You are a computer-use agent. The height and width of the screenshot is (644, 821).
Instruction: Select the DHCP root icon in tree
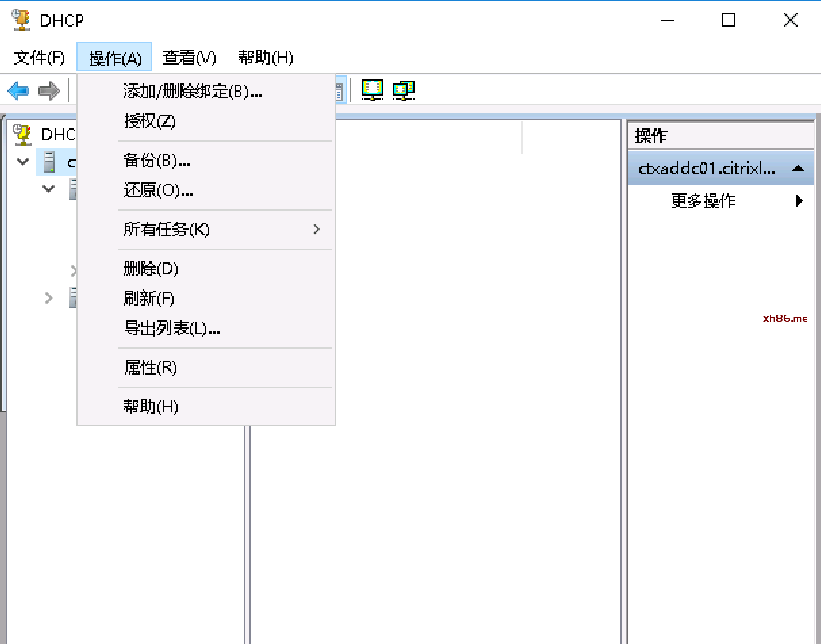click(23, 134)
